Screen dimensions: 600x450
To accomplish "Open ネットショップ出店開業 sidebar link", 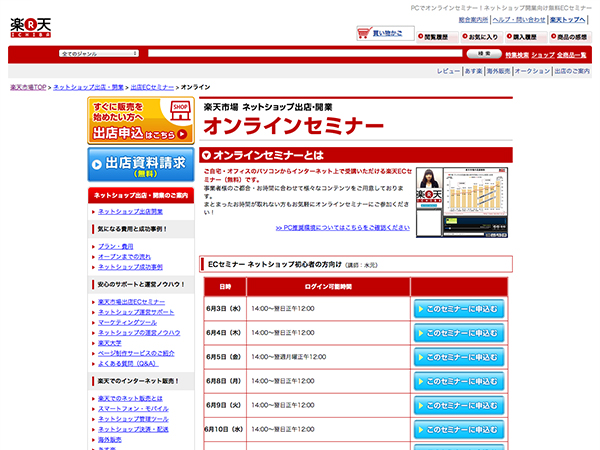I will click(x=130, y=212).
